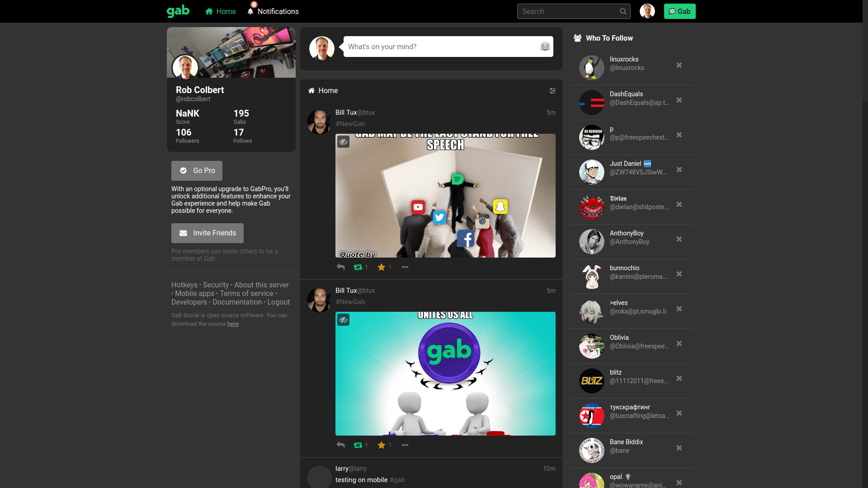Open Home timeline settings sliders icon
Viewport: 868px width, 488px height.
click(552, 91)
